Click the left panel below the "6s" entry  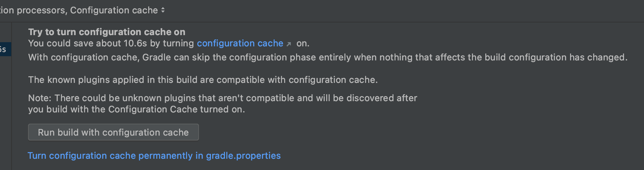click(5, 105)
